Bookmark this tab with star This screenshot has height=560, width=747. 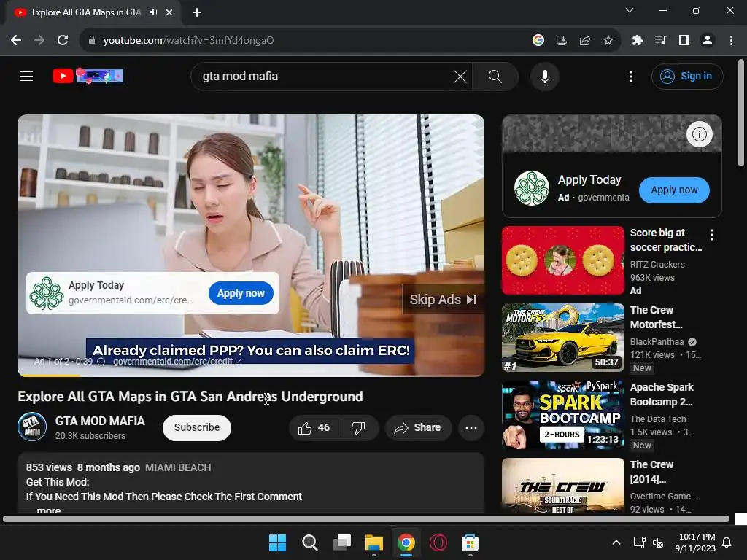pyautogui.click(x=608, y=41)
